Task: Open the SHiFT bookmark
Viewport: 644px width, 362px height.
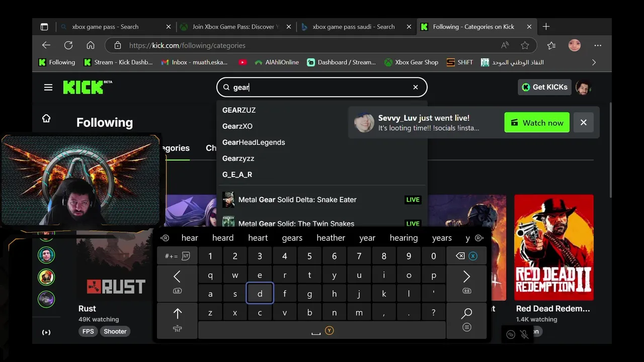Action: click(460, 62)
